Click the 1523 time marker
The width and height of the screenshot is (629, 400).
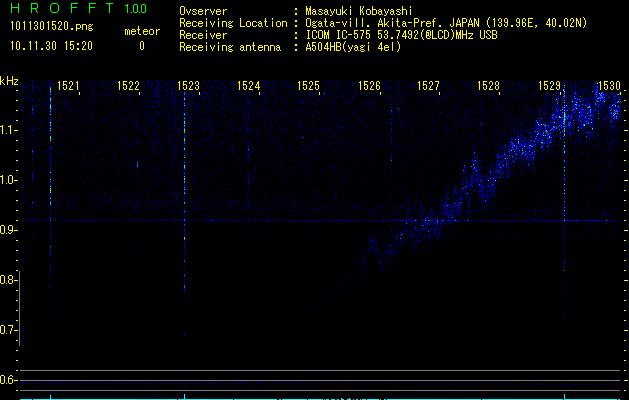click(x=189, y=85)
